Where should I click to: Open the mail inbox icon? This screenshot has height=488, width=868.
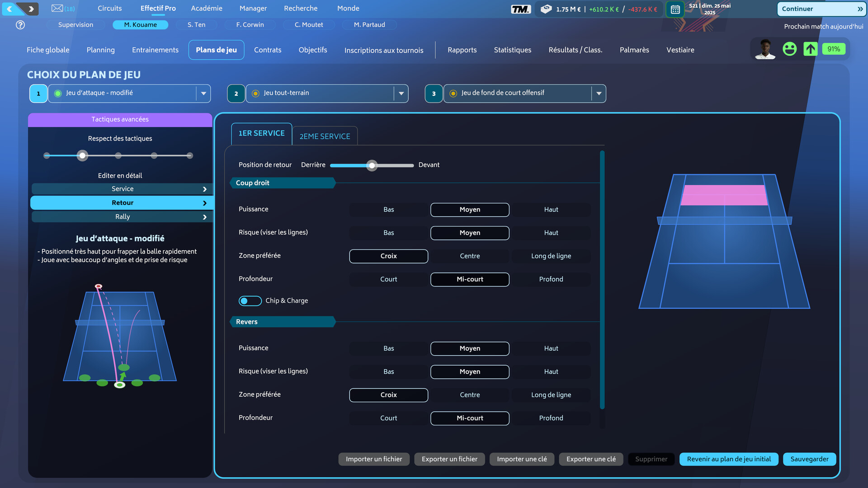coord(57,8)
